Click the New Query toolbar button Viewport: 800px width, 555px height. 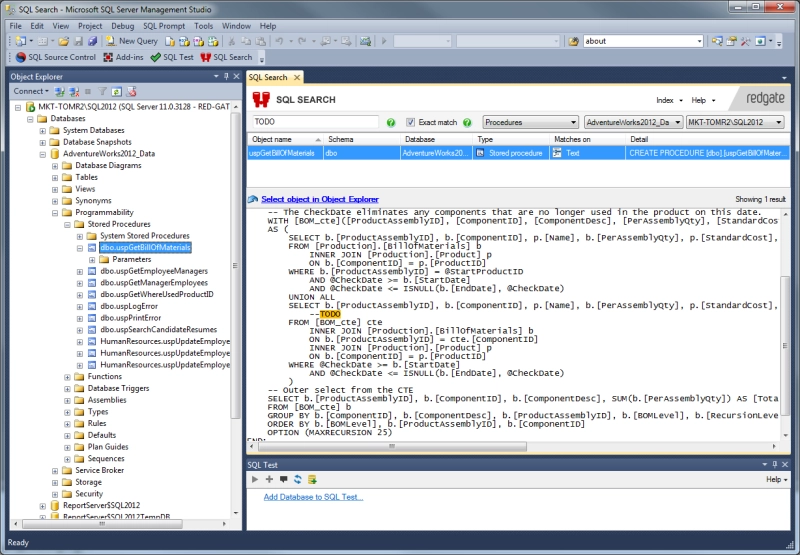tap(132, 41)
